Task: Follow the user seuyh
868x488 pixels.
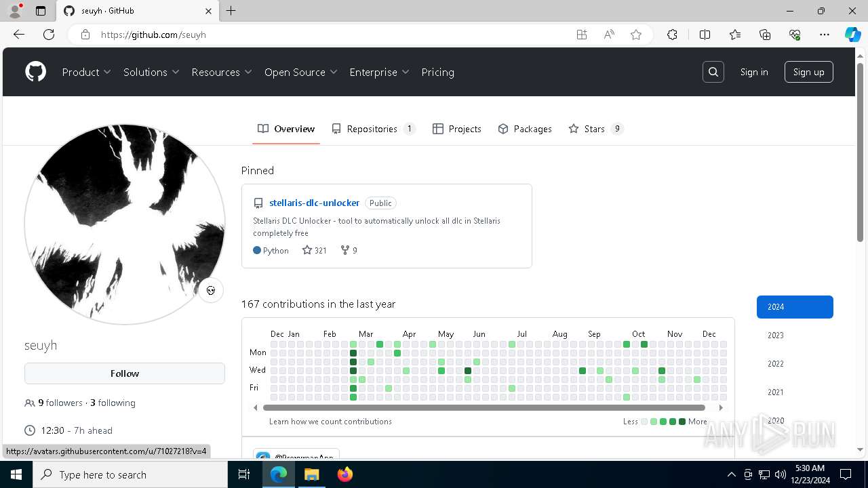Action: [x=125, y=373]
